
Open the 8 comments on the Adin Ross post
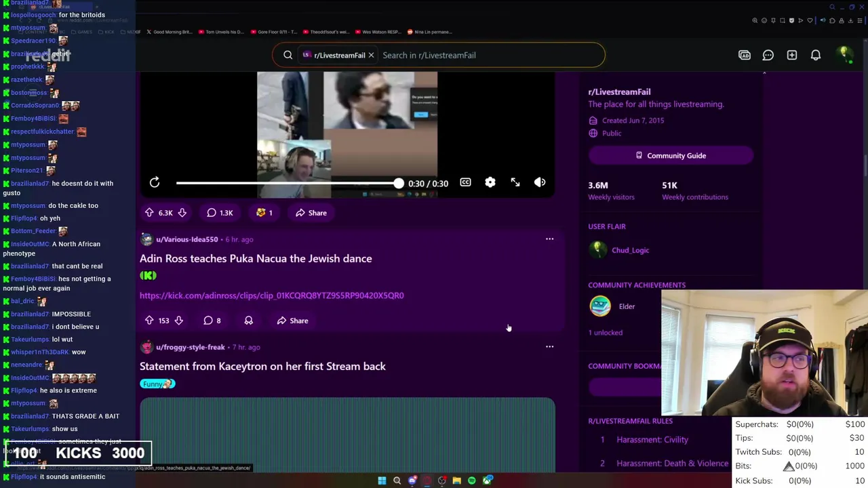pos(213,321)
